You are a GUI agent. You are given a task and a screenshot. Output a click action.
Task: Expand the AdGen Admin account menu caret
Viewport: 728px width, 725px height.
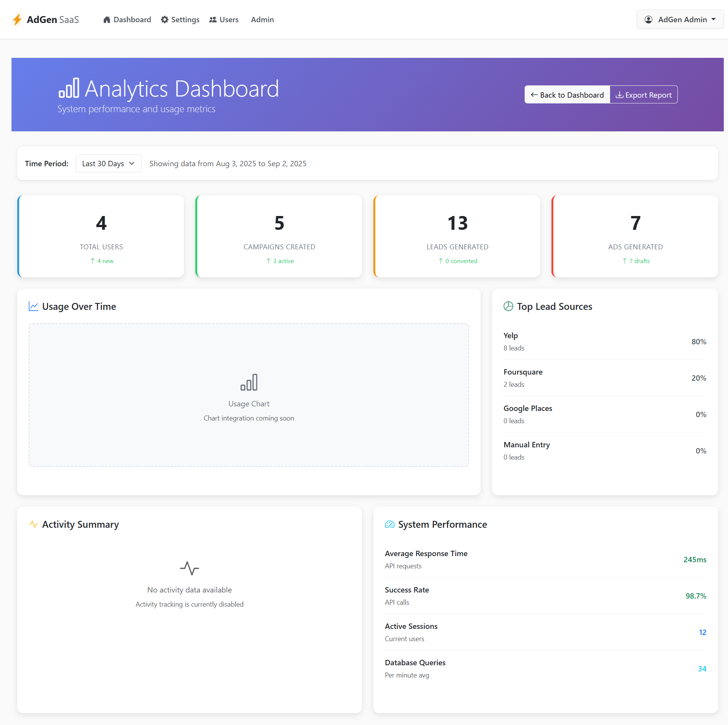tap(713, 20)
